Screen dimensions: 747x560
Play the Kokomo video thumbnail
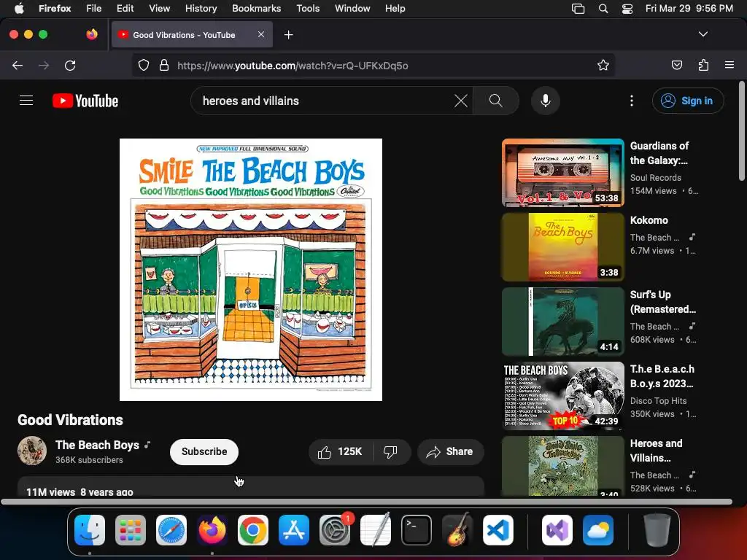pos(562,247)
